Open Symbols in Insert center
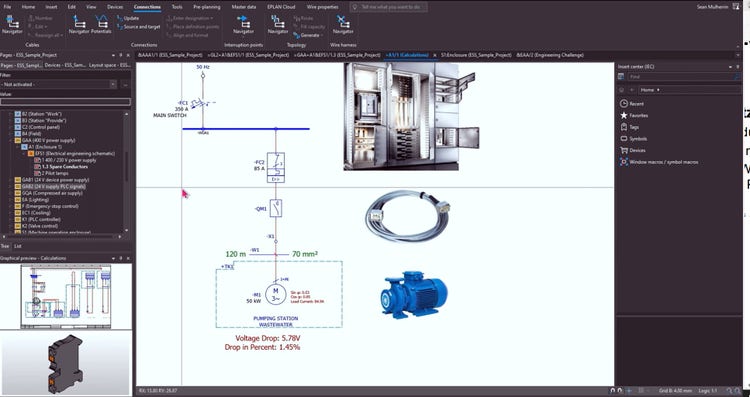 point(633,139)
